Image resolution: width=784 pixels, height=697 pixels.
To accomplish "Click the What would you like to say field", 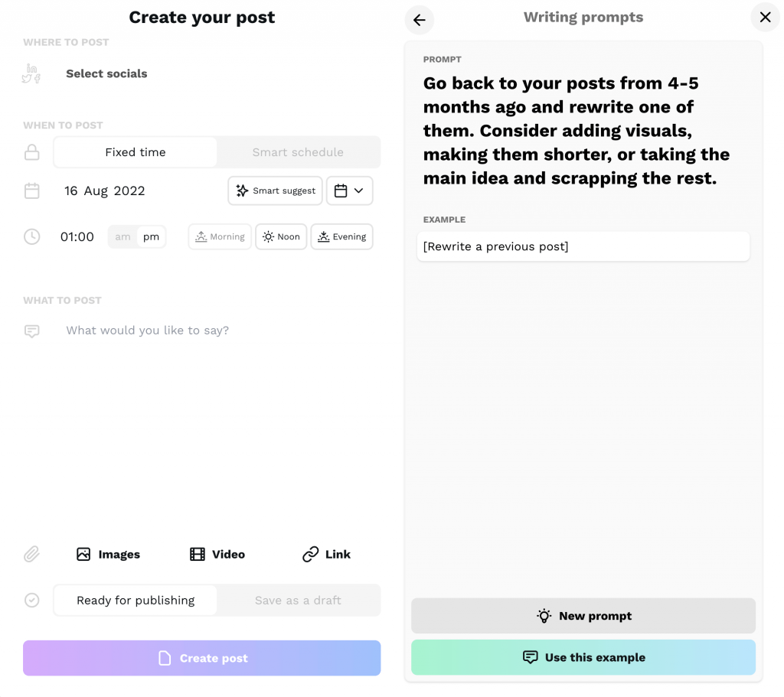I will click(x=147, y=331).
